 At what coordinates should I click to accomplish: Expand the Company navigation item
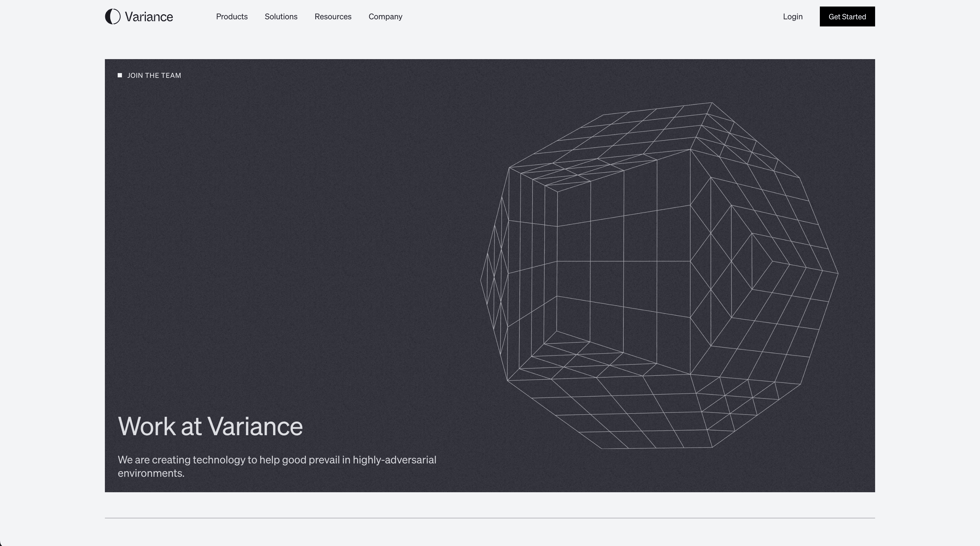pyautogui.click(x=385, y=17)
